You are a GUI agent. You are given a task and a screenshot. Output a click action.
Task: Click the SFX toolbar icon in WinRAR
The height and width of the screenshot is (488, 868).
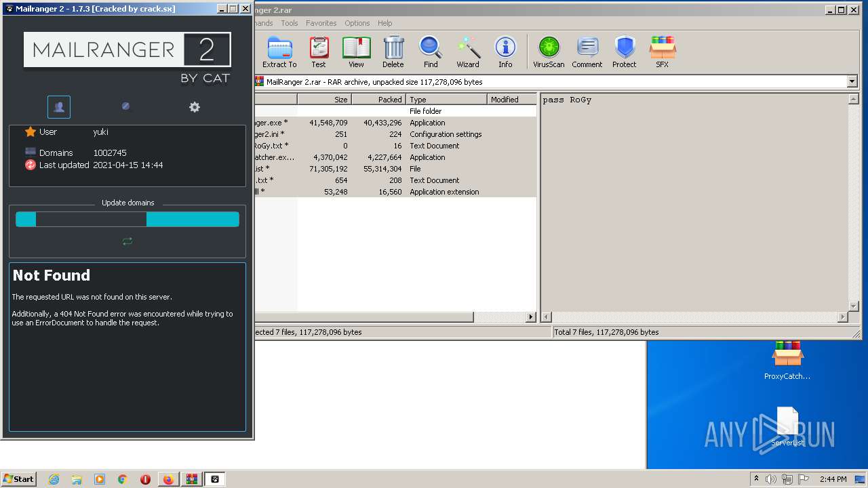[x=662, y=52]
